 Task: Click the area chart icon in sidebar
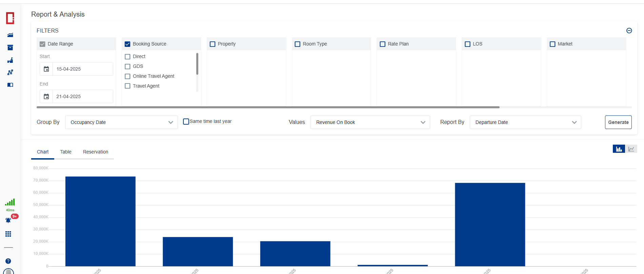(x=10, y=35)
